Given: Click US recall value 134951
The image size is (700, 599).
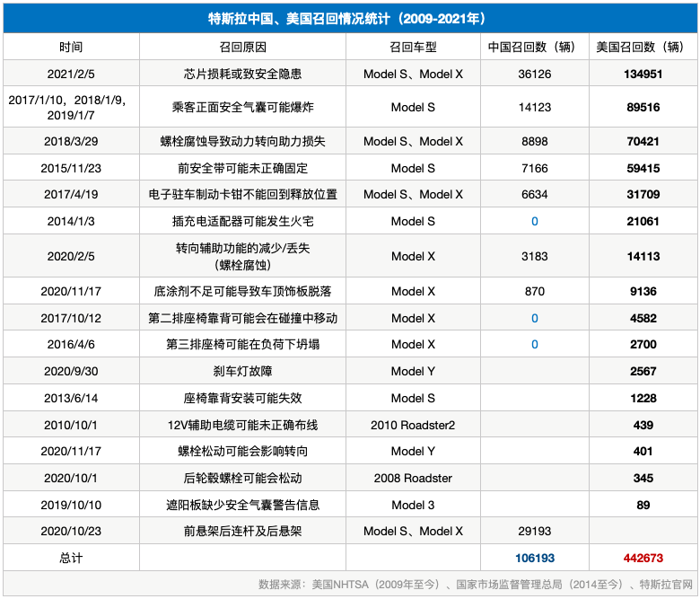Looking at the screenshot, I should (x=643, y=74).
